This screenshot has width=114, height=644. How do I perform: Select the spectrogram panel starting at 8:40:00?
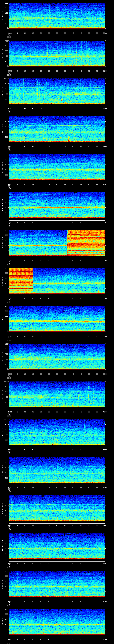[57, 432]
